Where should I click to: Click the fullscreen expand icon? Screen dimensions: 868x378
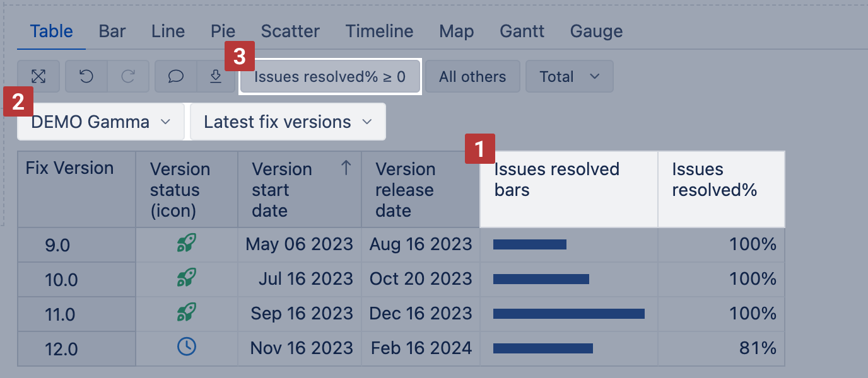(38, 77)
